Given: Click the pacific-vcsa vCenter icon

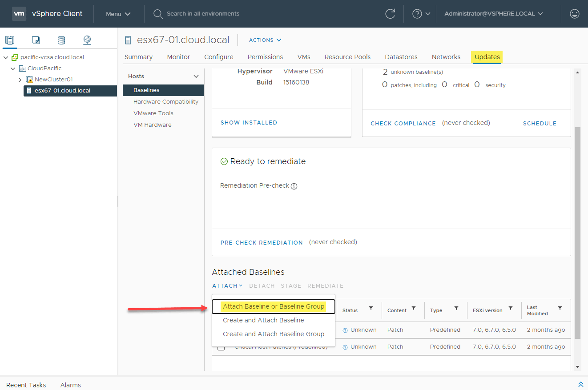Looking at the screenshot, I should pos(15,57).
